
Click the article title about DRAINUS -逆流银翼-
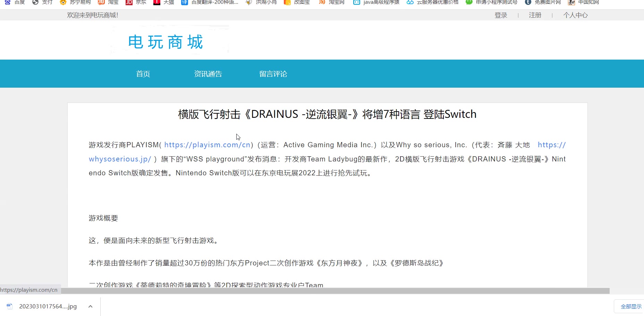[x=327, y=114]
